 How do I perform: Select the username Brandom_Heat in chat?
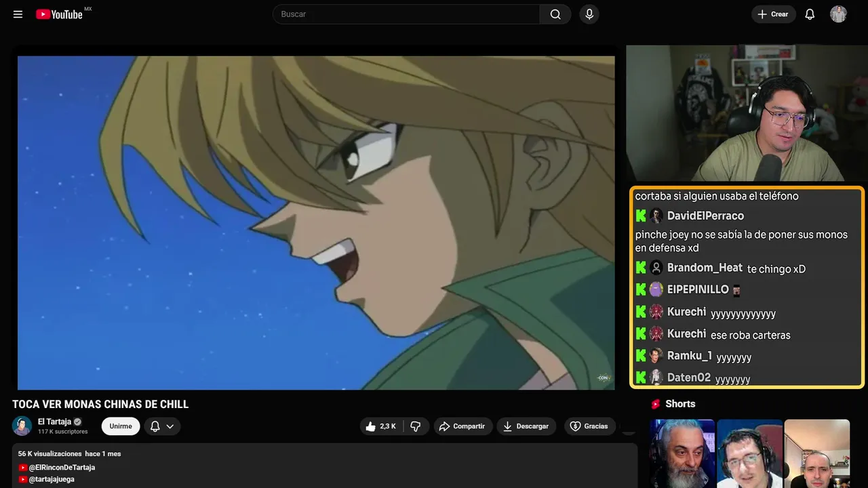point(705,268)
